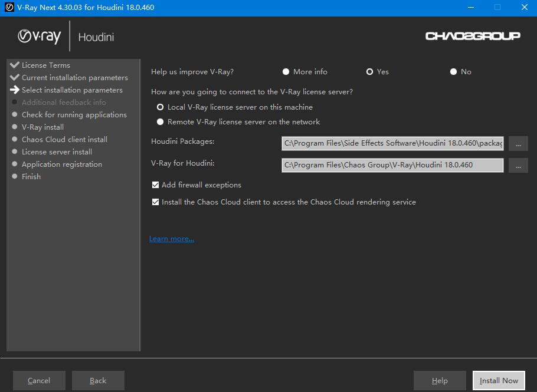This screenshot has width=537, height=392.
Task: Toggle Install the Chaos Cloud client checkbox
Action: (x=155, y=202)
